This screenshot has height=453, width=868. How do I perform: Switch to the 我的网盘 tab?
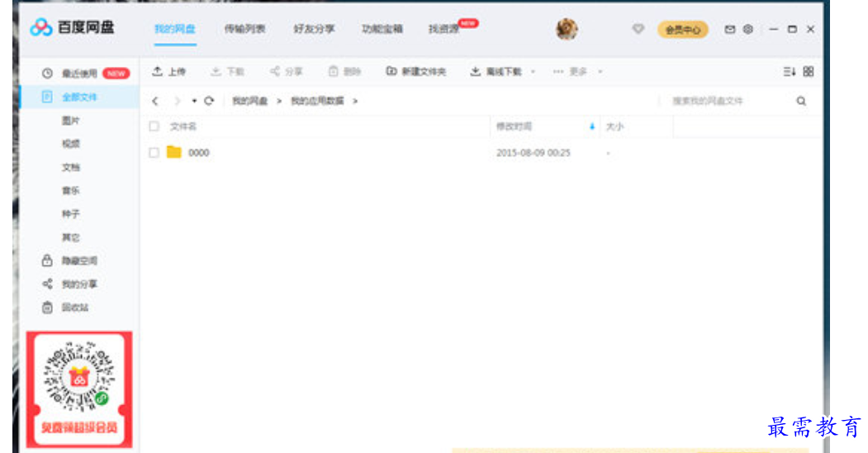(x=174, y=29)
